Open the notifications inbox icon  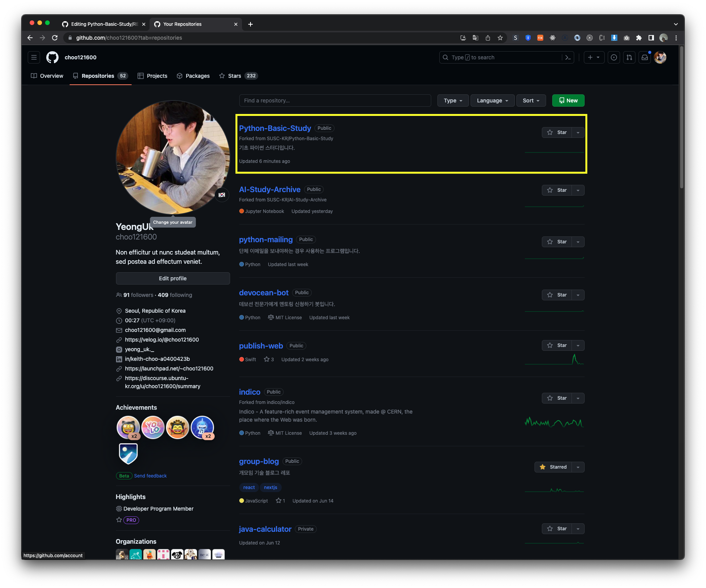645,57
